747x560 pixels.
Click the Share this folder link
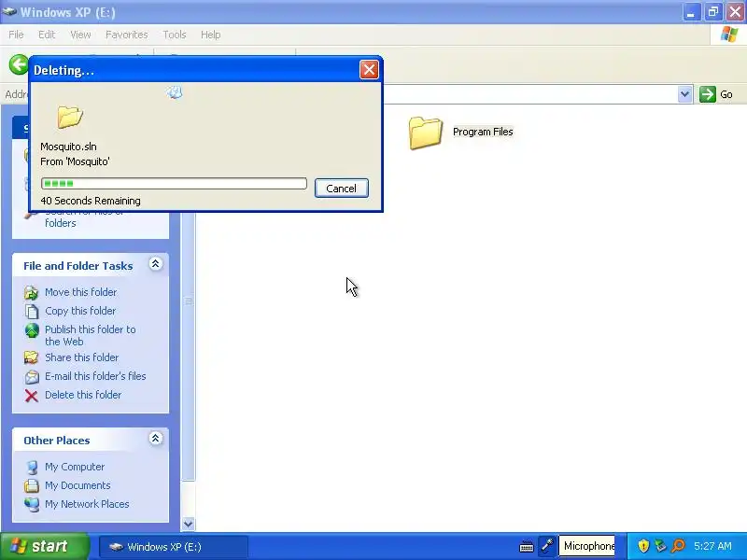pyautogui.click(x=81, y=357)
